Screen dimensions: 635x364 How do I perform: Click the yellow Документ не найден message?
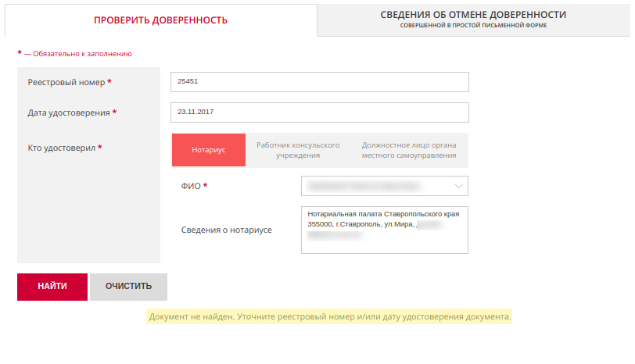pos(329,316)
